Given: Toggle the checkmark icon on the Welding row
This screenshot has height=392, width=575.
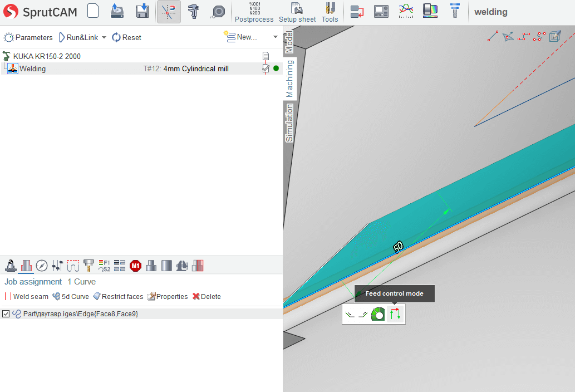Looking at the screenshot, I should coord(266,68).
